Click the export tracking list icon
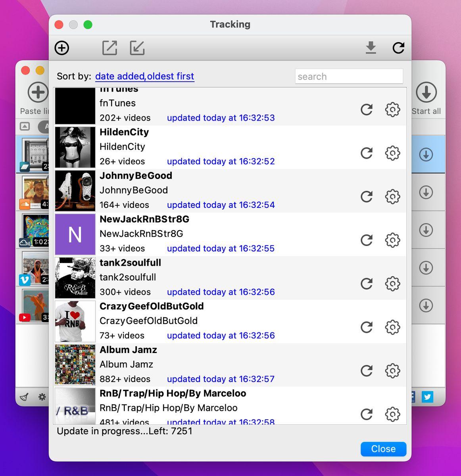461x476 pixels. tap(109, 48)
